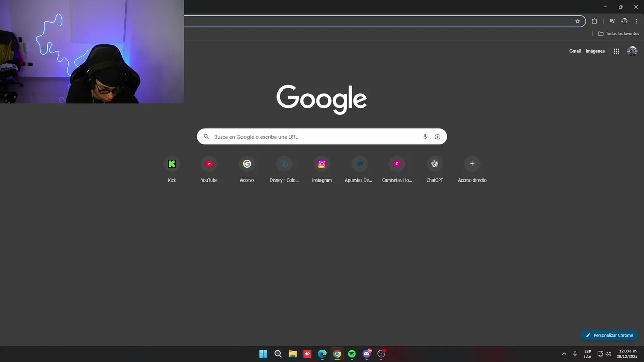Open the Todos los favoritos bookmarks folder
The image size is (644, 362).
tap(618, 34)
